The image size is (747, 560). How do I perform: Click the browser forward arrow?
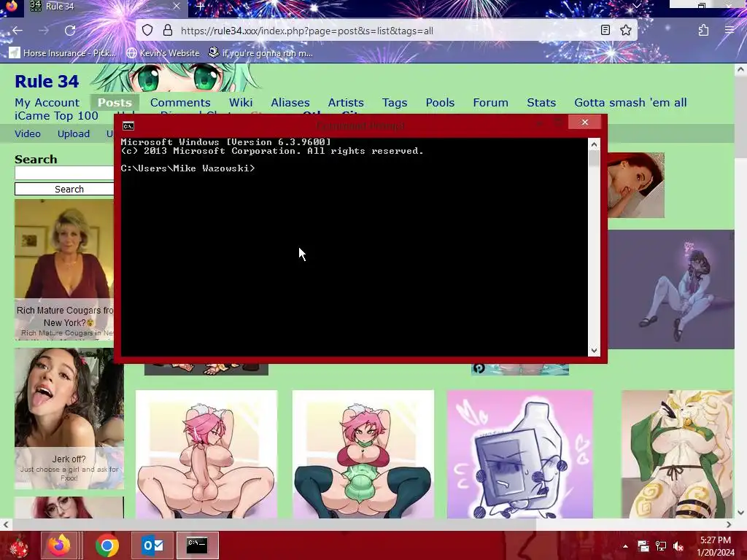pos(44,31)
